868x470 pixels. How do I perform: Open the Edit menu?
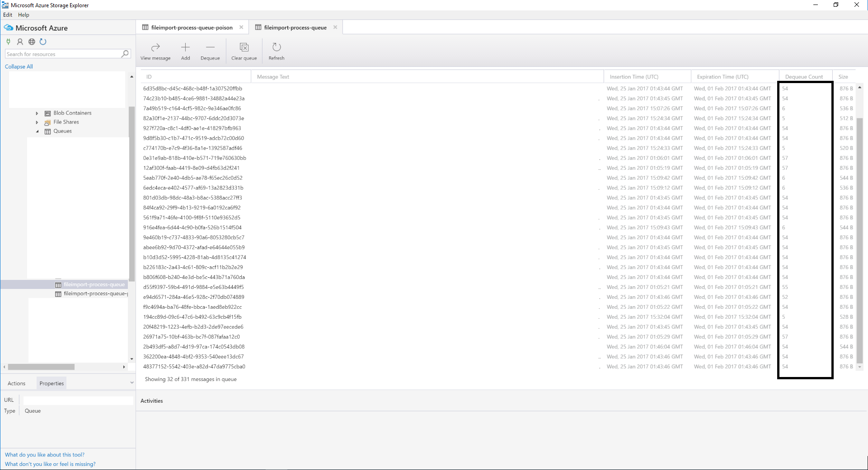click(8, 15)
